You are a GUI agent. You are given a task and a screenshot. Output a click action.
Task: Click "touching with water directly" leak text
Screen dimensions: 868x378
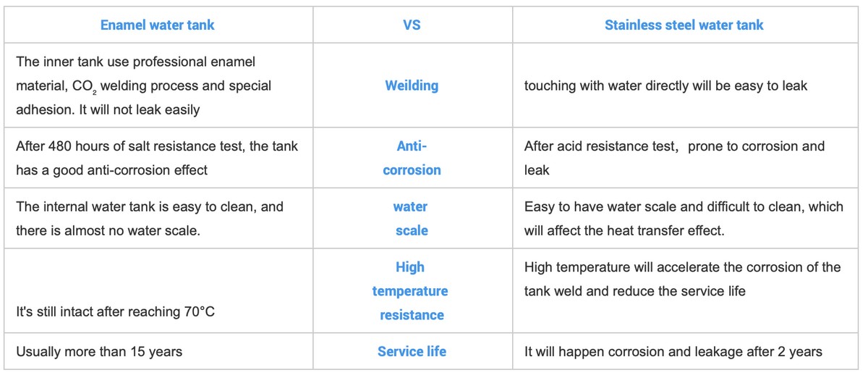point(665,85)
